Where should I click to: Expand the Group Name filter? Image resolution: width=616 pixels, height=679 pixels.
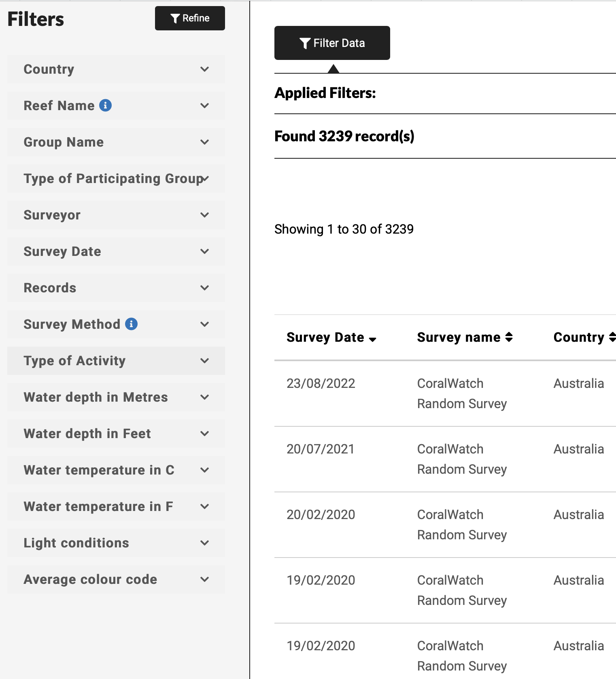pyautogui.click(x=116, y=142)
